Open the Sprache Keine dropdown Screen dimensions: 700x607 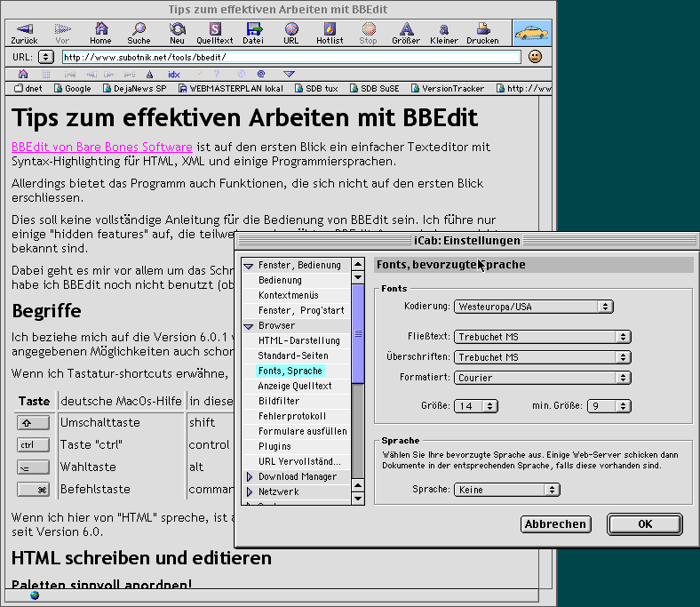(x=506, y=490)
